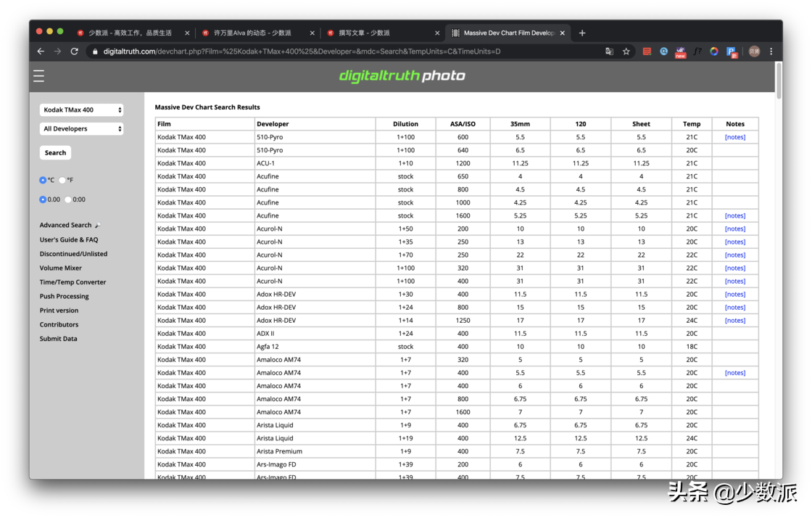Open Push Processing link
This screenshot has height=518, width=812.
point(65,296)
